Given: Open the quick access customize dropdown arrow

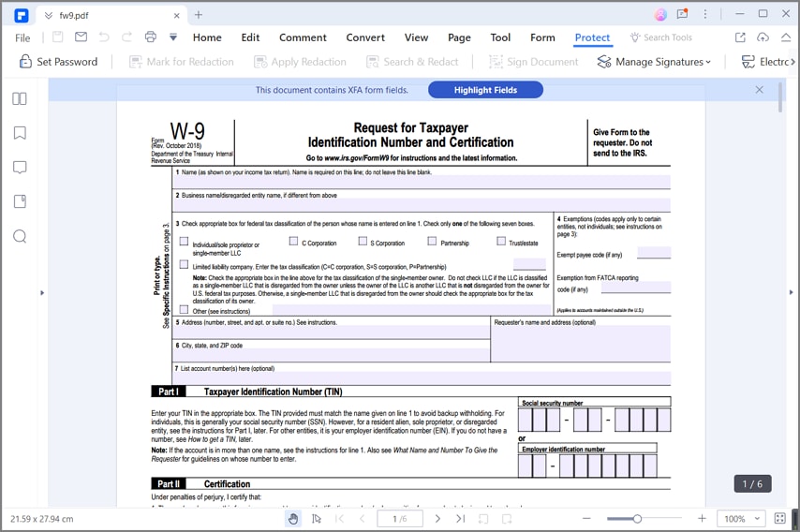Looking at the screenshot, I should (173, 37).
